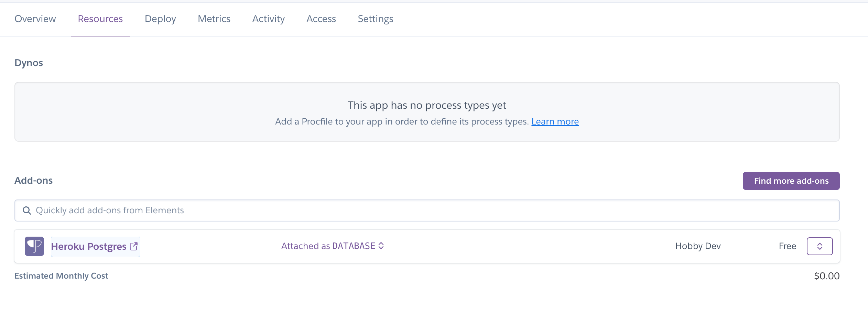Click the Hobby Dev plan label

coord(698,246)
